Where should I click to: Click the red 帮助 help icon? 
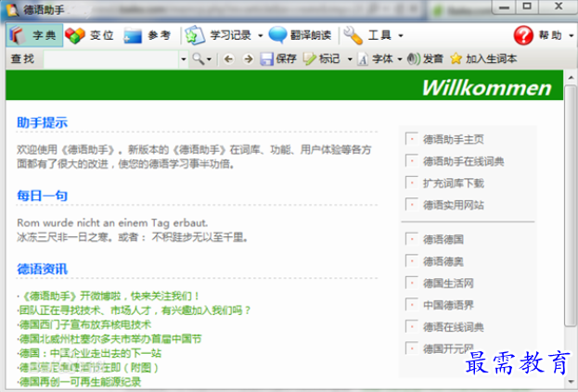tap(523, 35)
